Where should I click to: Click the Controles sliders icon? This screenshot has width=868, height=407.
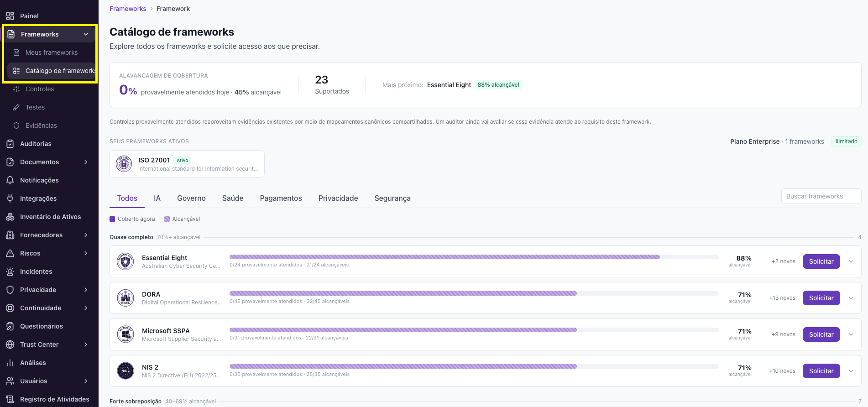[x=16, y=89]
